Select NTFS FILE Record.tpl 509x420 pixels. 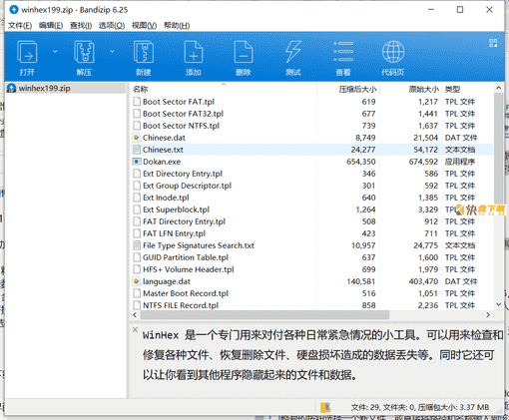(312, 305)
